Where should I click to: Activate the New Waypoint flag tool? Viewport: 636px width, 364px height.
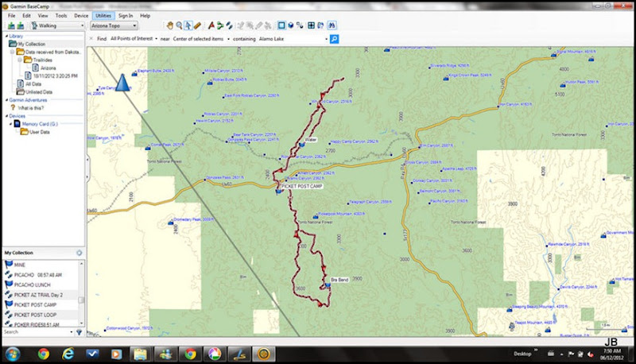211,25
